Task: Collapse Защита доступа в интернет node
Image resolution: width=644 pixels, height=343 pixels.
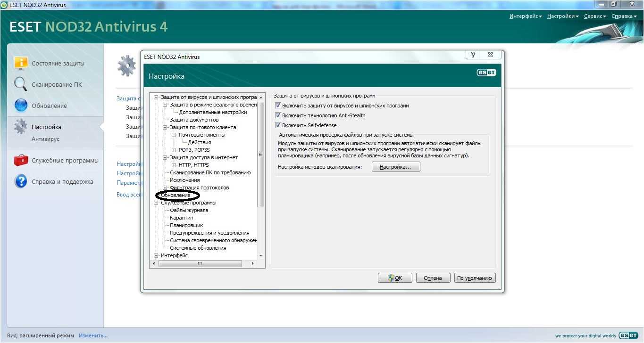Action: (x=165, y=157)
